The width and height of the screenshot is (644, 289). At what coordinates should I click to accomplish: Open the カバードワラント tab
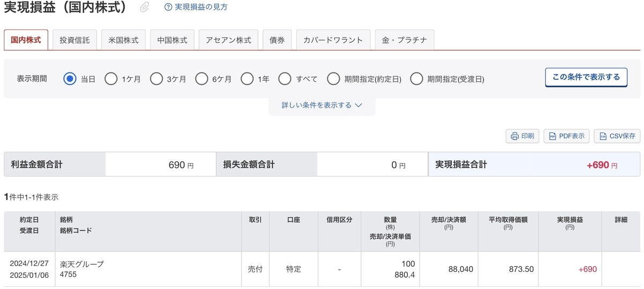(333, 40)
